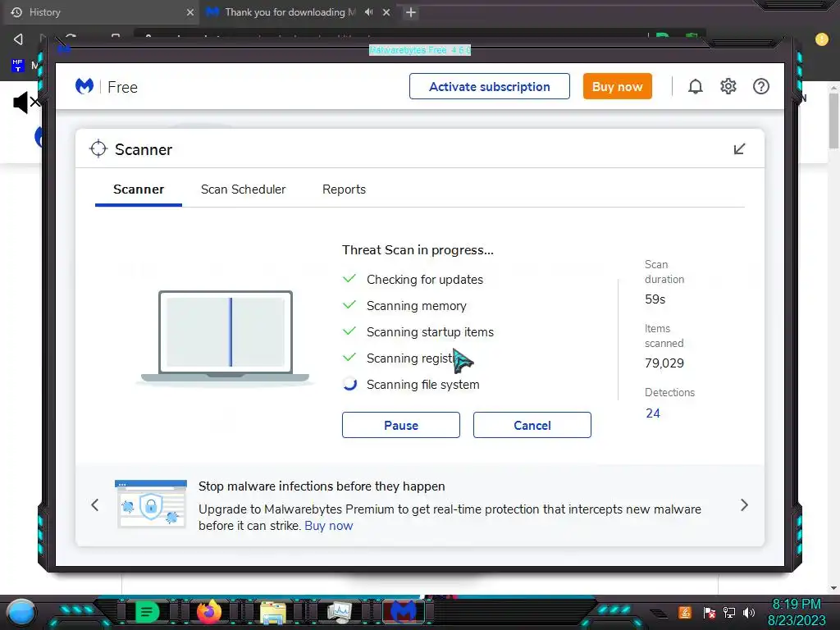Click the Malwarebytes logo next to Free

[x=84, y=86]
